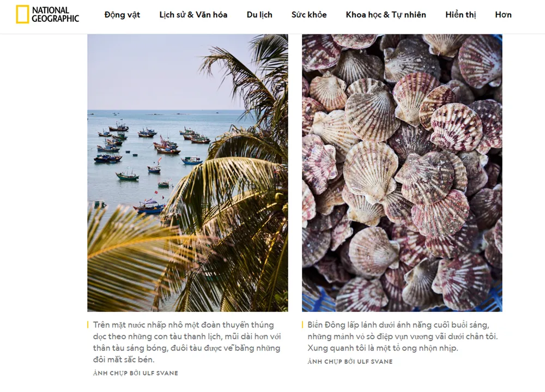Screen dimensions: 545x392
Task: Click ULF SVANE credit under shells photo
Action: (x=350, y=361)
